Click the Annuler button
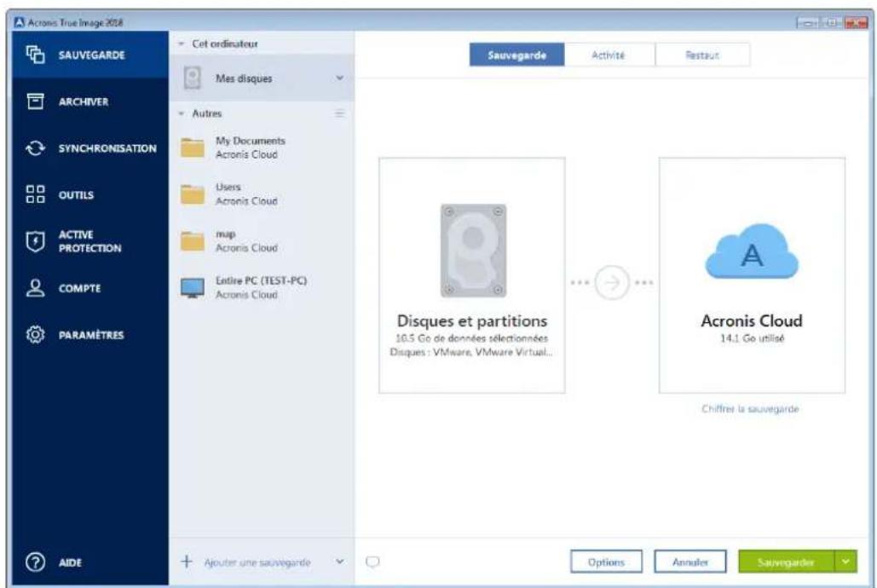Screen dimensions: 877x588 point(690,562)
